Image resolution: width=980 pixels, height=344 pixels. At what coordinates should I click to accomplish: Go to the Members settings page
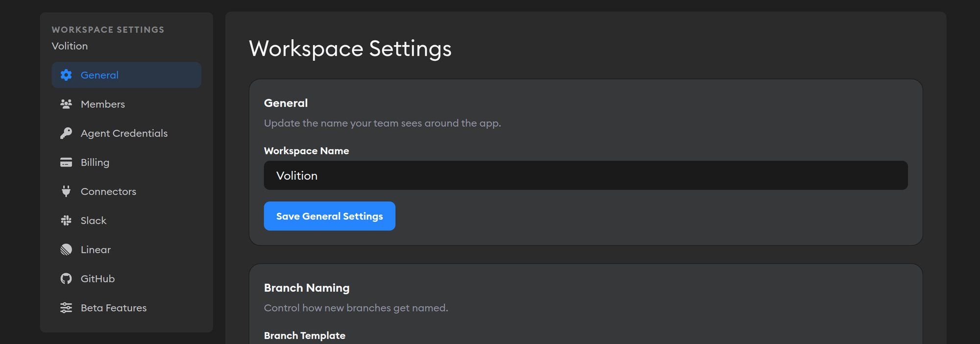[126, 104]
